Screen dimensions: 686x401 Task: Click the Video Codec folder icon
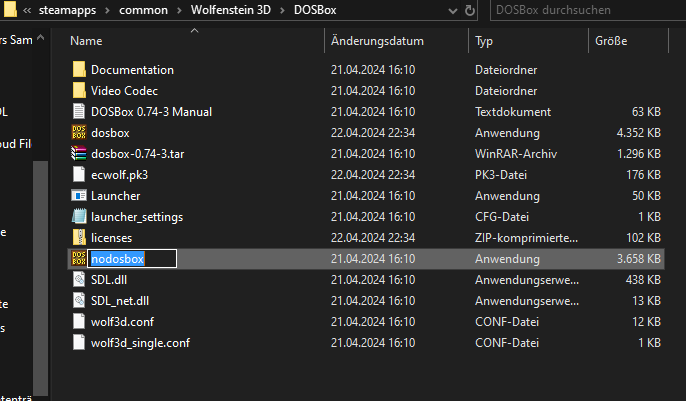click(x=80, y=91)
